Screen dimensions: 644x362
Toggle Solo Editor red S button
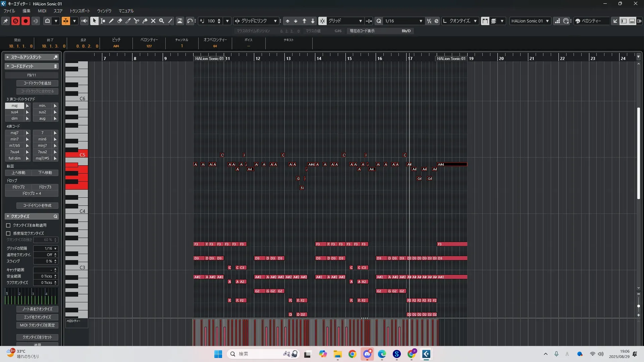click(x=15, y=21)
